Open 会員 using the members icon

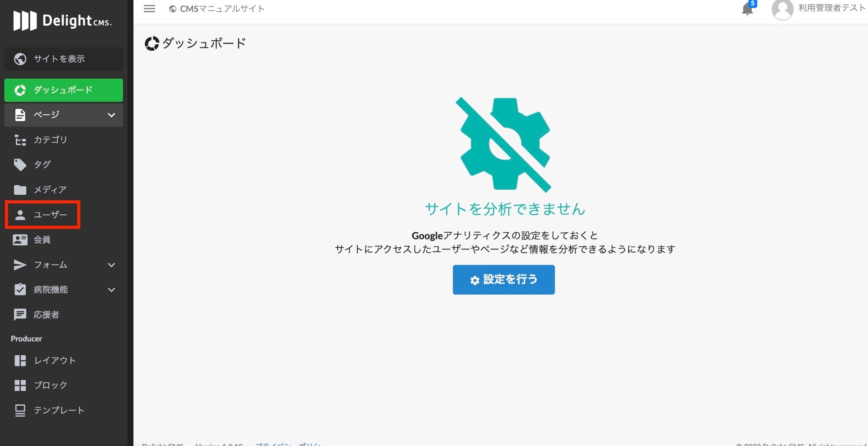click(x=20, y=239)
